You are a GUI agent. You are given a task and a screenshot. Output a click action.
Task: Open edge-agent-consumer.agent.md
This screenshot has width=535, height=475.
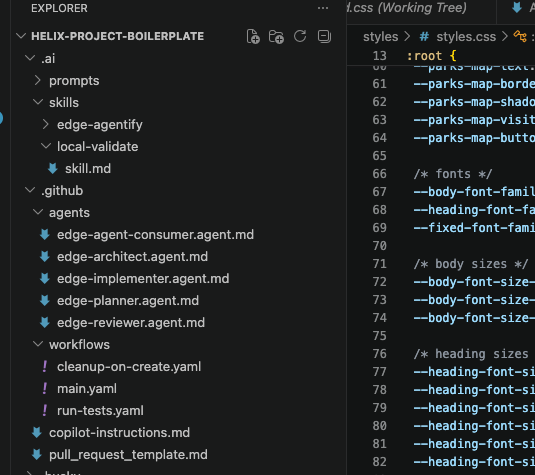pos(155,235)
